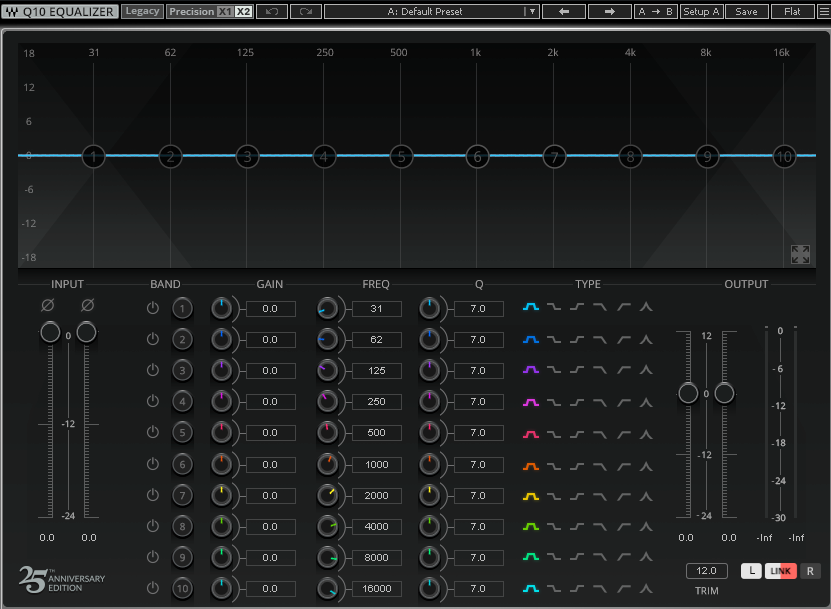
Task: Select Precision X1 mode
Action: click(225, 11)
